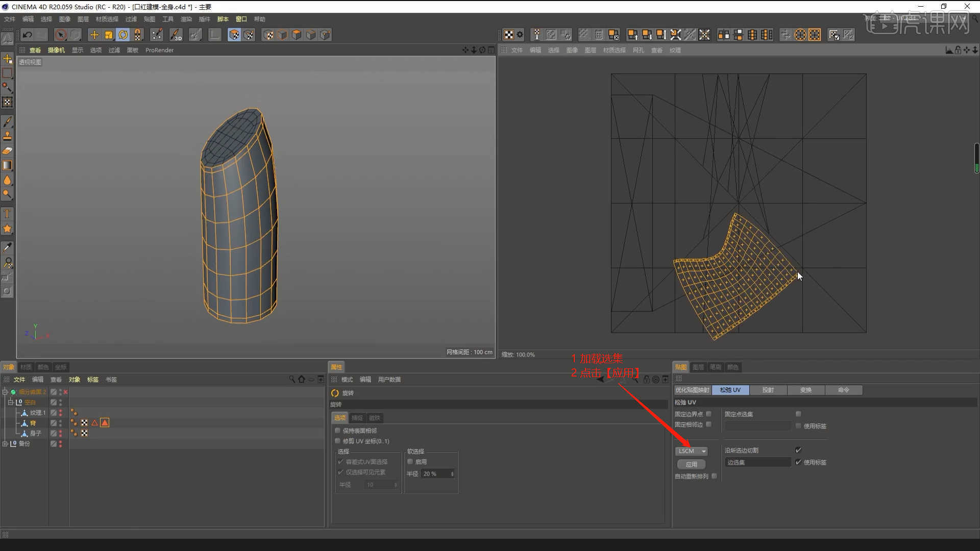Open the 材质选择 menu in main menu bar
The image size is (980, 551).
107,19
